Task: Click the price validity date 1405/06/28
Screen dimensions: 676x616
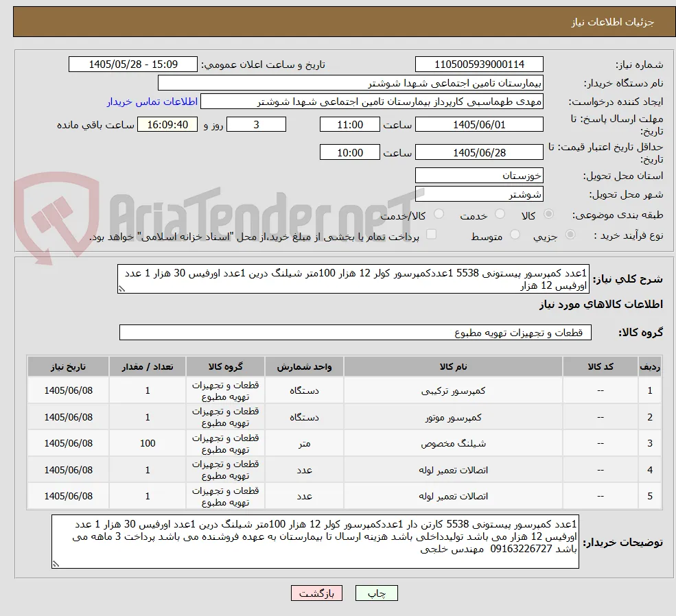Action: pos(479,152)
